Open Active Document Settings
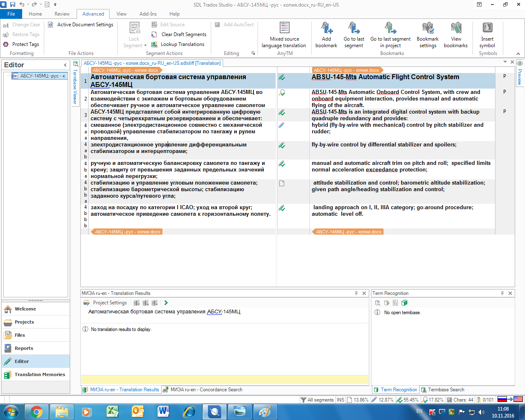 point(81,25)
